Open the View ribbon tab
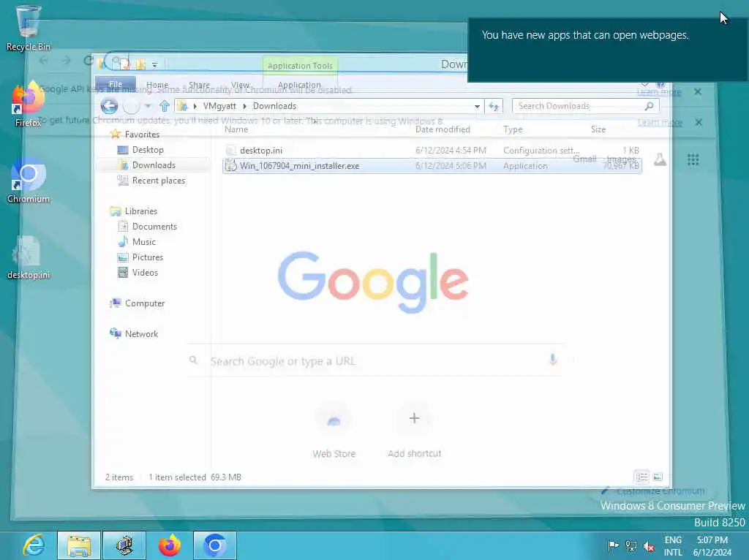This screenshot has height=560, width=749. (240, 85)
